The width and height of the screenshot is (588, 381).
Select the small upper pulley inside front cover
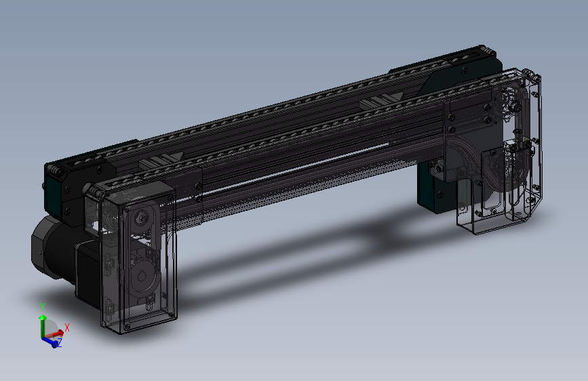pyautogui.click(x=141, y=218)
